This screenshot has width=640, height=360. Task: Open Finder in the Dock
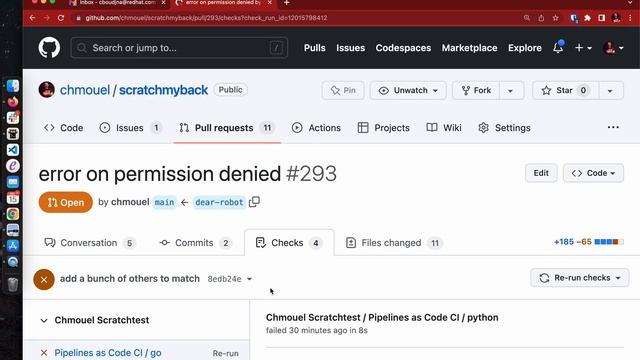coord(13,86)
